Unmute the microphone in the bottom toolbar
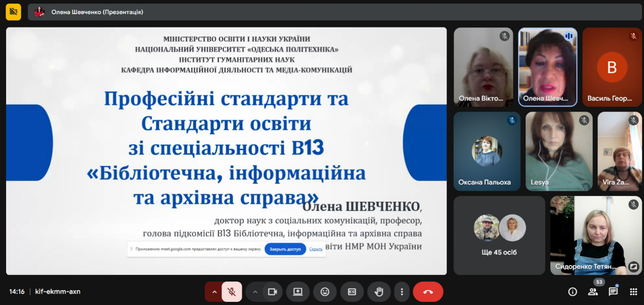 232,292
